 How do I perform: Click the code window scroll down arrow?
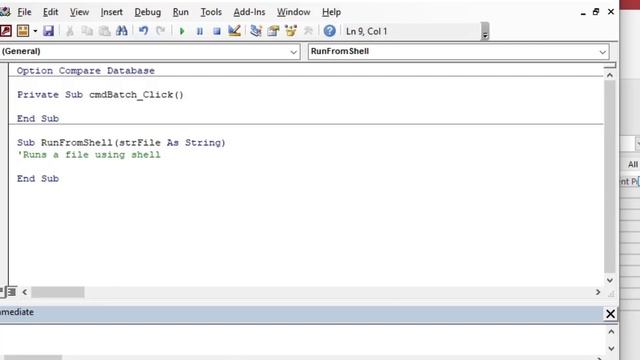pos(610,280)
